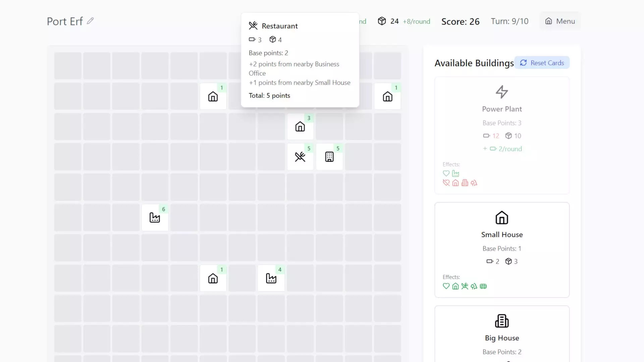This screenshot has width=644, height=362.
Task: Select the Small House card
Action: (x=502, y=250)
